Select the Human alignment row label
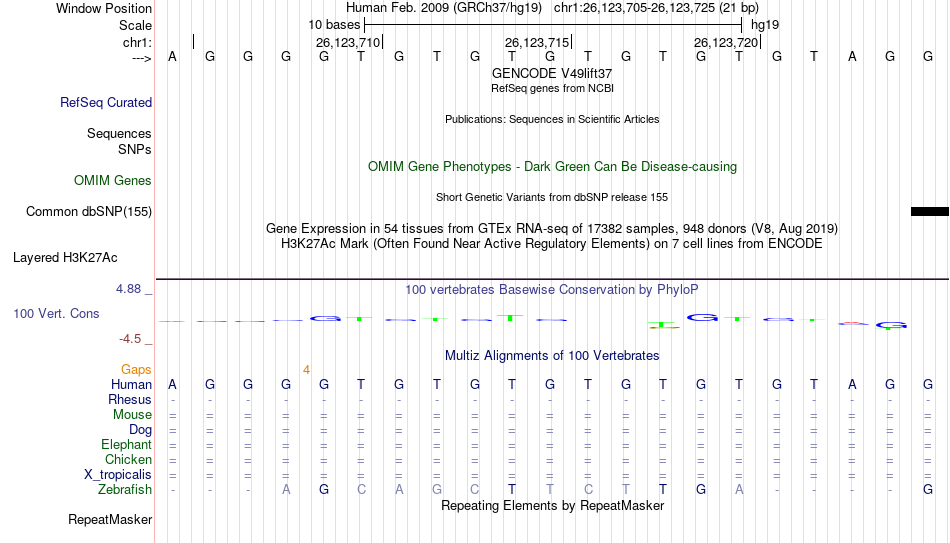The height and width of the screenshot is (543, 950). coord(131,385)
